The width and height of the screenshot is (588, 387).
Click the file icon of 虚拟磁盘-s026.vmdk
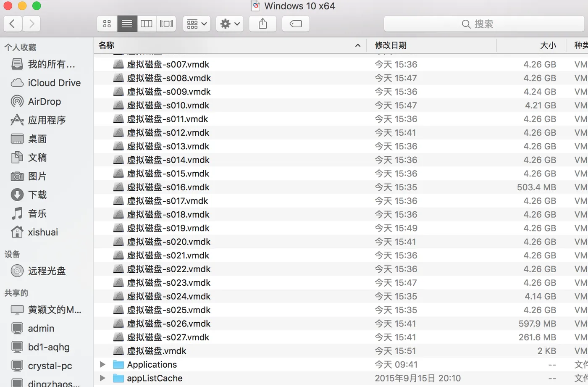pyautogui.click(x=119, y=324)
